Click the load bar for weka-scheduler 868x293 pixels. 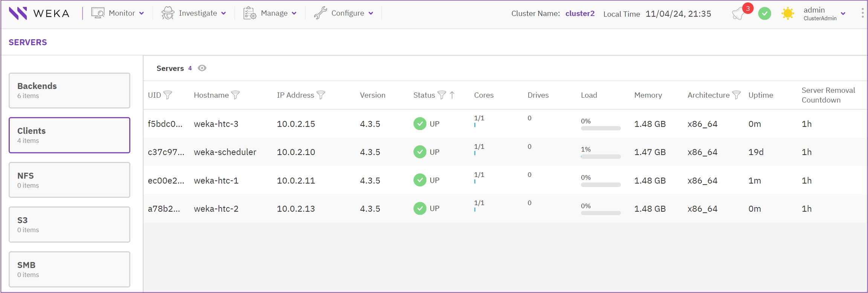point(601,156)
